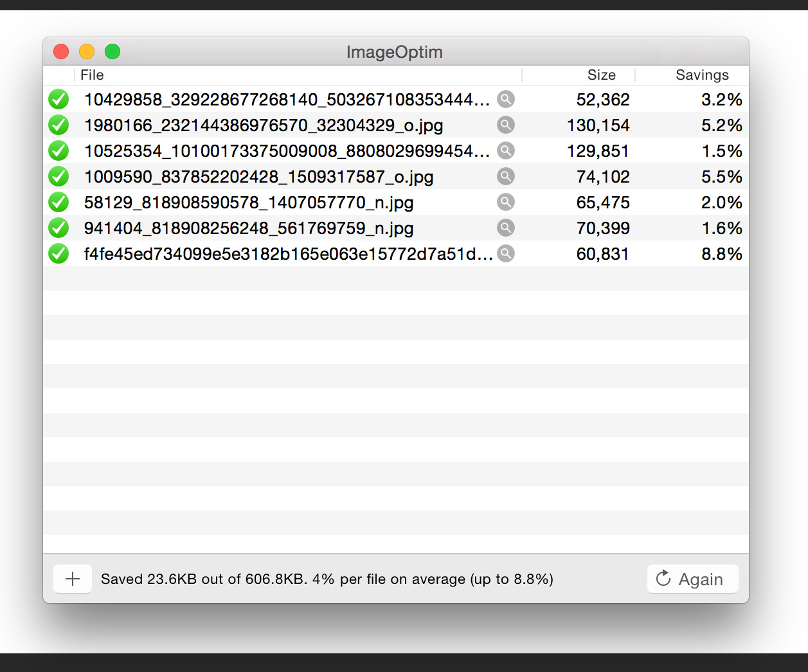The height and width of the screenshot is (672, 808).
Task: Reveal 10525354_10100173375009008 file via magnifier icon
Action: point(506,150)
